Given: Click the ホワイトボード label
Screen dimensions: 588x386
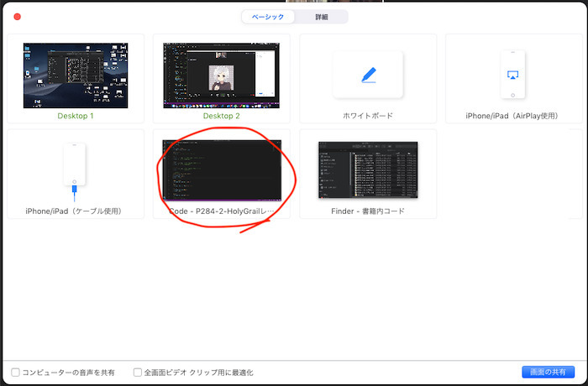Looking at the screenshot, I should pos(368,116).
